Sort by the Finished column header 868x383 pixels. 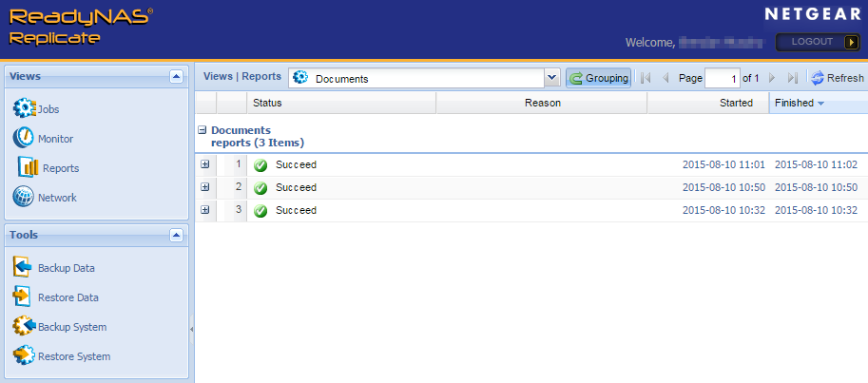[x=794, y=103]
